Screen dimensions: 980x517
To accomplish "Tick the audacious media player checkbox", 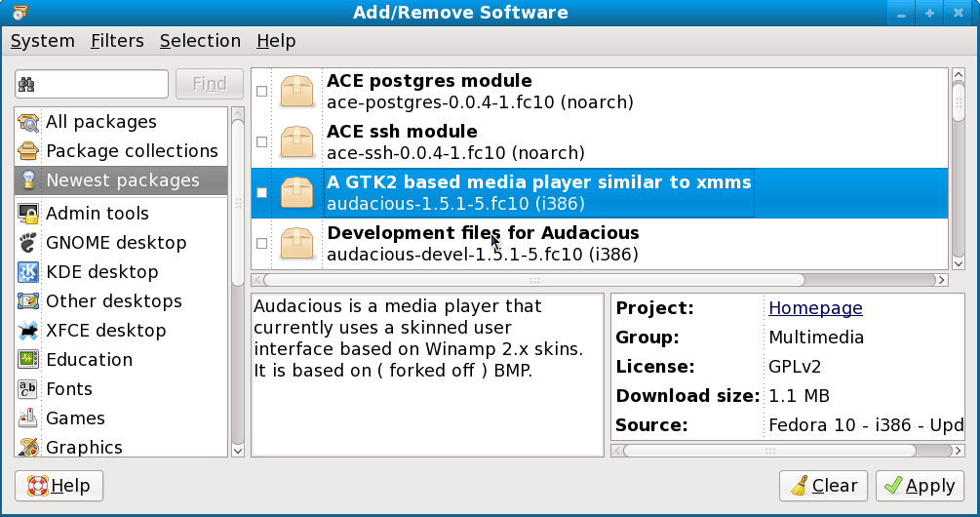I will point(262,192).
